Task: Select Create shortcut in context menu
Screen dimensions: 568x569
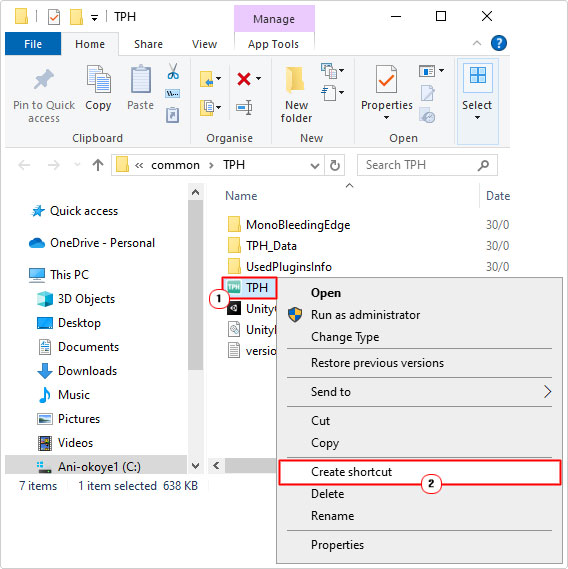Action: coord(420,472)
